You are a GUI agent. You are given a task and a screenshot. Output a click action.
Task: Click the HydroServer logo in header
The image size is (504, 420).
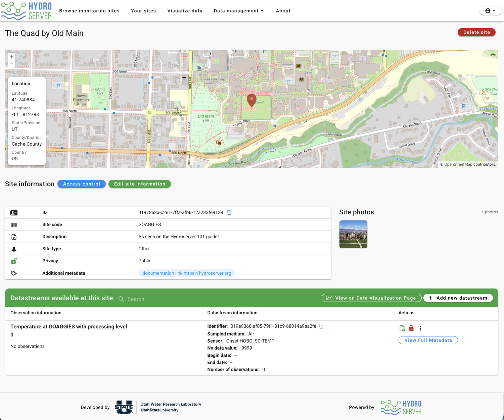[27, 11]
